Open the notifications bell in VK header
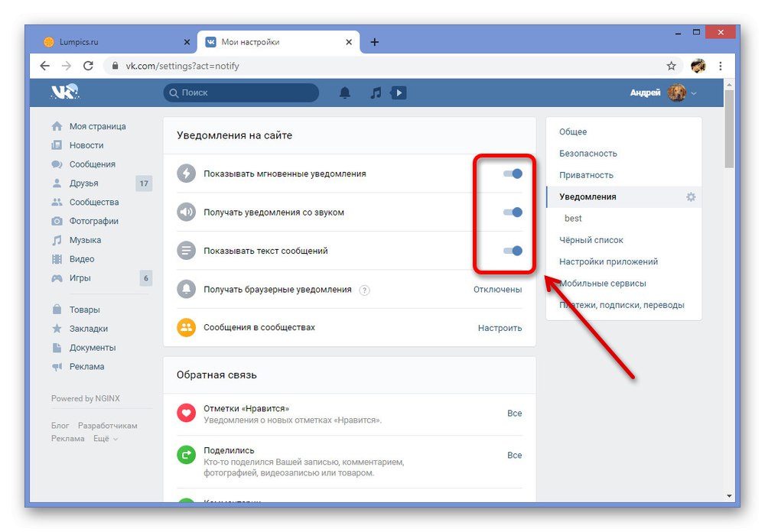Image resolution: width=765 pixels, height=532 pixels. (345, 92)
